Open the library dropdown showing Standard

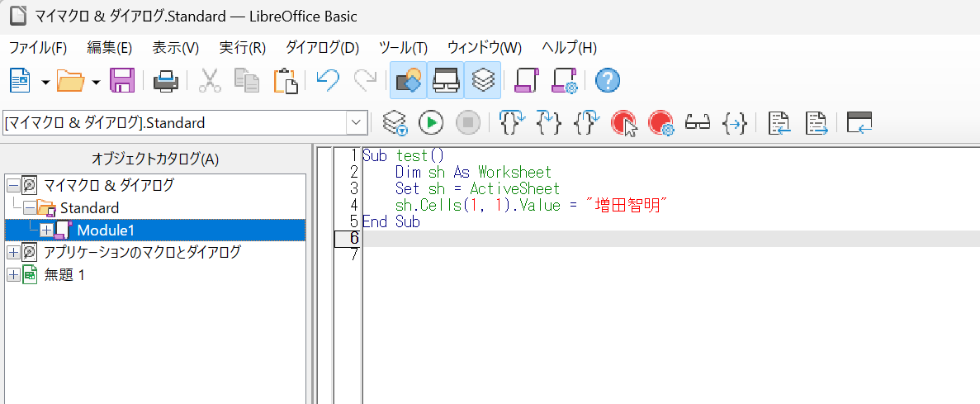[x=357, y=123]
